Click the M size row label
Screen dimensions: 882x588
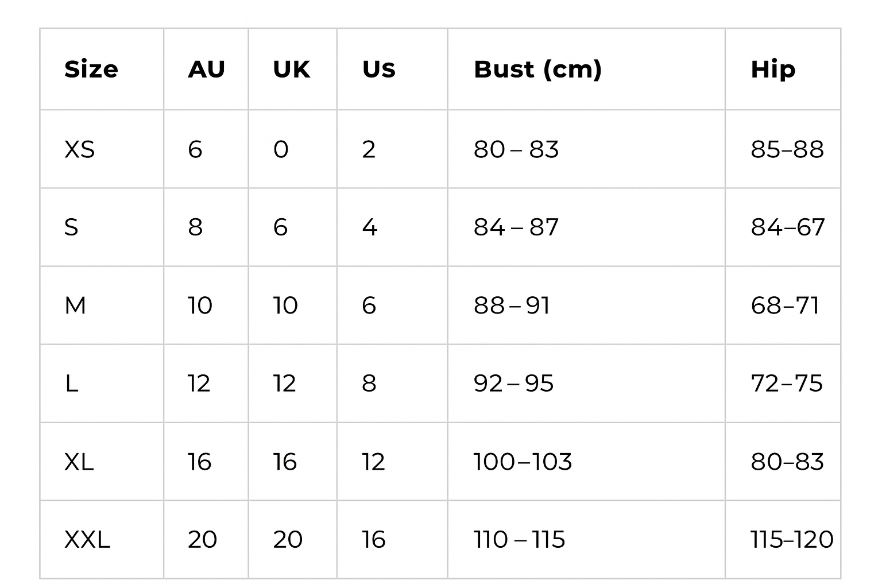click(x=75, y=305)
